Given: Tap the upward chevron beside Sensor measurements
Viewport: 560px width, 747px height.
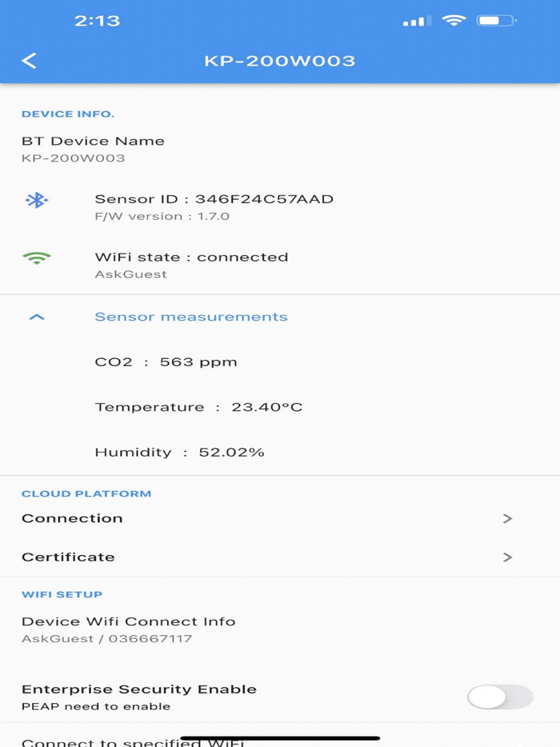Looking at the screenshot, I should click(x=36, y=316).
